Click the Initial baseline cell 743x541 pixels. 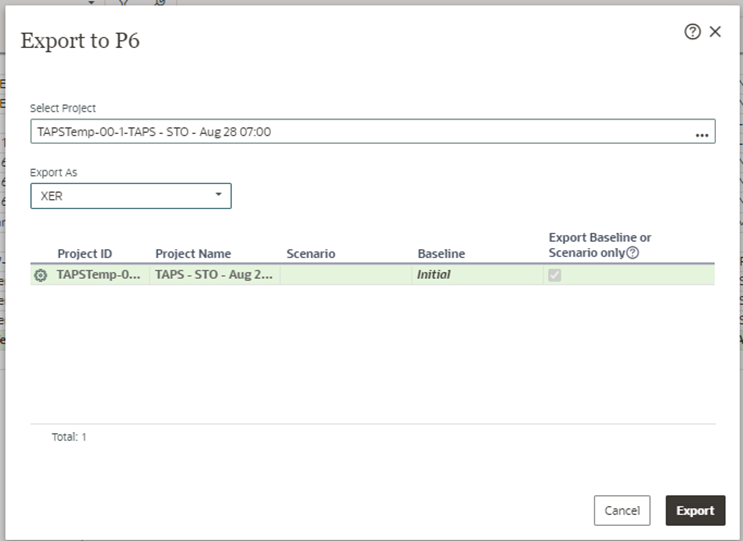434,275
